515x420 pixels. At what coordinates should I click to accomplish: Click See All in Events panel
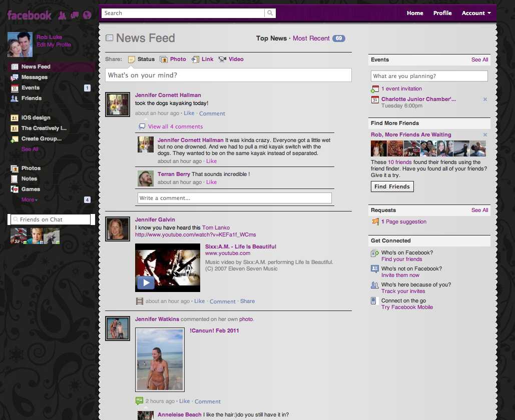[x=479, y=59]
